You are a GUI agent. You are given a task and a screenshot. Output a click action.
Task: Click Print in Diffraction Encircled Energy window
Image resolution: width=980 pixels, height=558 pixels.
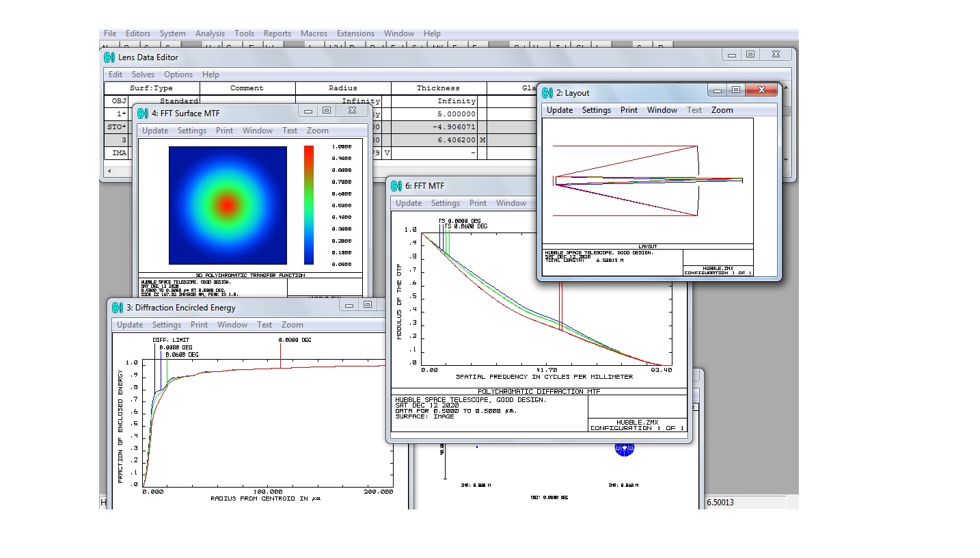pyautogui.click(x=199, y=325)
